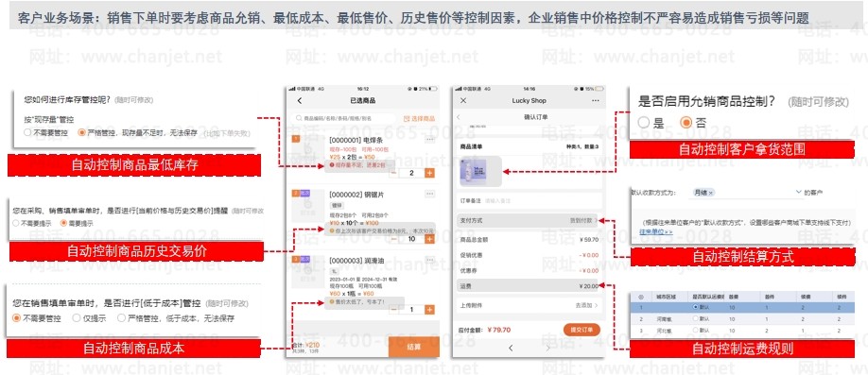Select 默认 radio in 河北省 row
868x375 pixels.
click(695, 331)
